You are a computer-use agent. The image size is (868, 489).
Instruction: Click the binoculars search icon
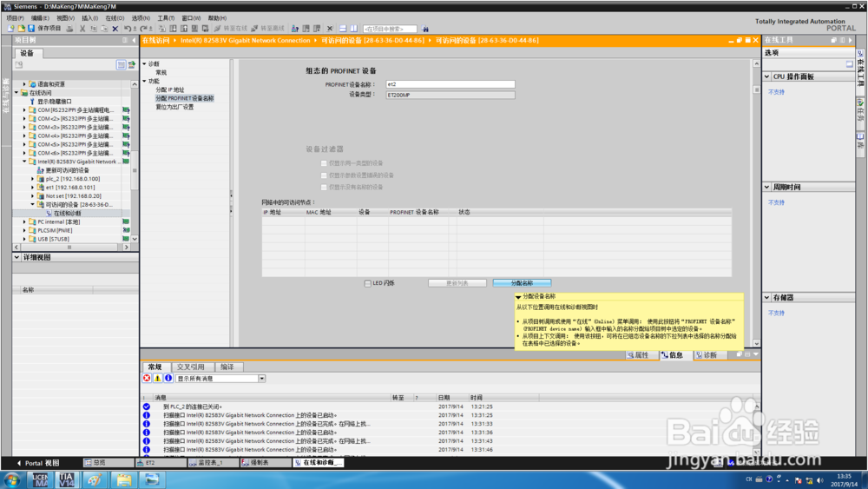click(425, 29)
